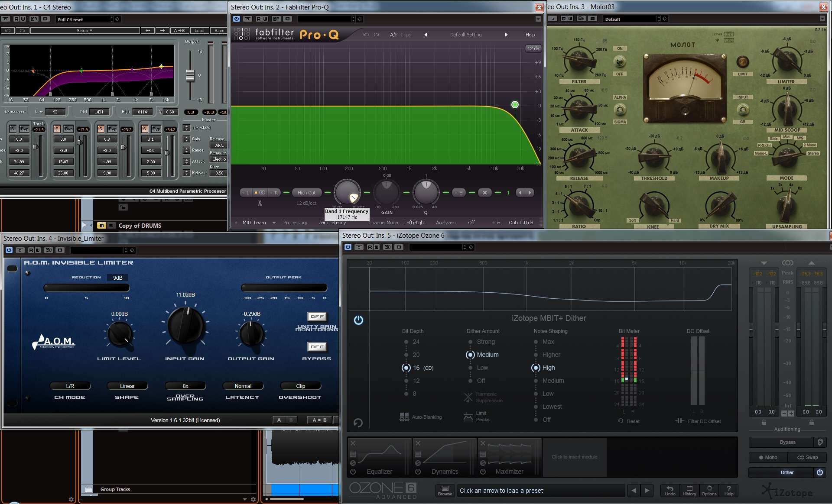Toggle the Bypass switch in Invisible Limiter
The width and height of the screenshot is (832, 504).
click(x=317, y=347)
